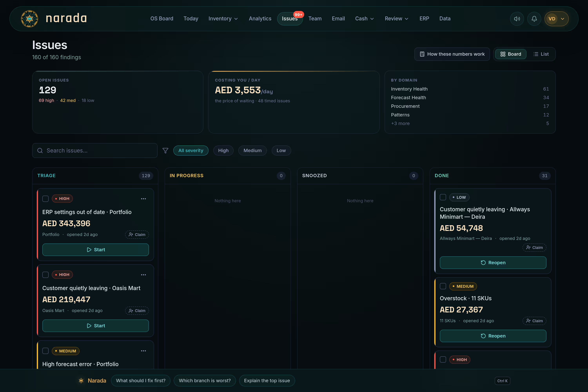Click the Patterns domain row
This screenshot has height=392, width=588.
coord(470,115)
